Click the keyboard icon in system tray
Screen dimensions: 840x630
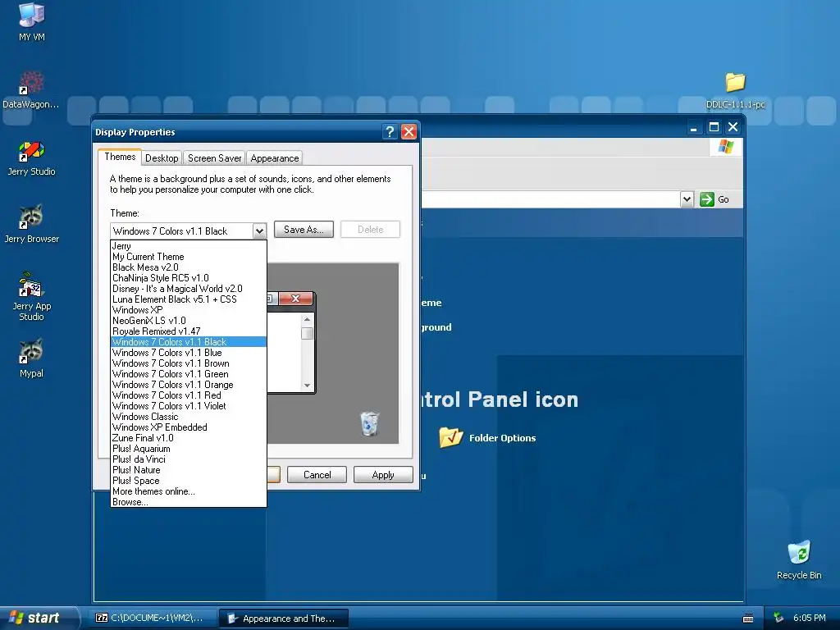point(748,619)
